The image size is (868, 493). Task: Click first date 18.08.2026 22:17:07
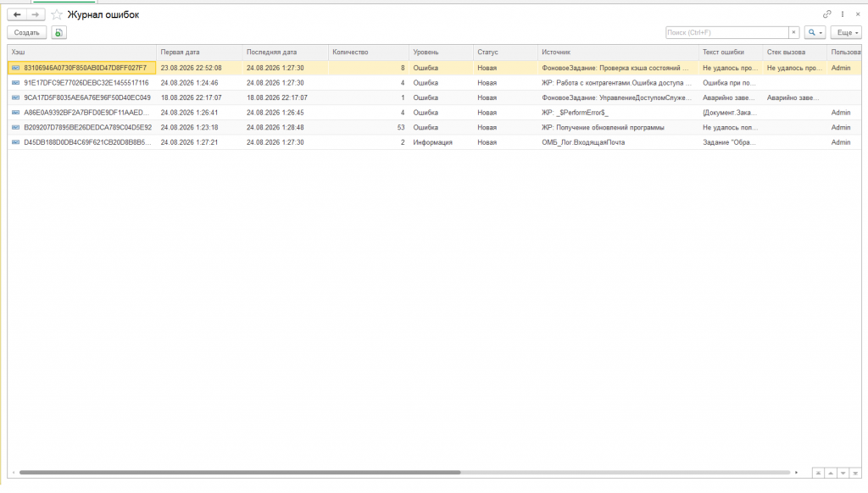(191, 98)
